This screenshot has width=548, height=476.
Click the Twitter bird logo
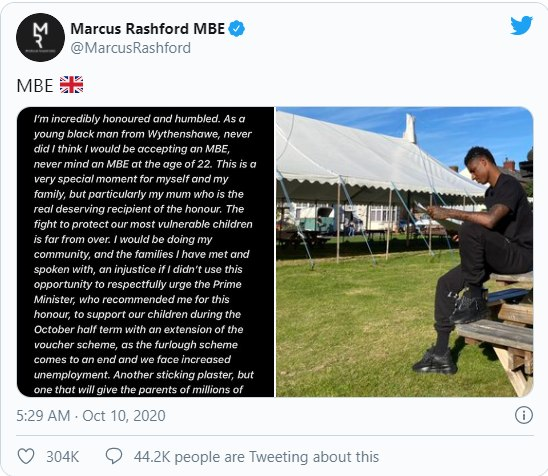pos(521,25)
